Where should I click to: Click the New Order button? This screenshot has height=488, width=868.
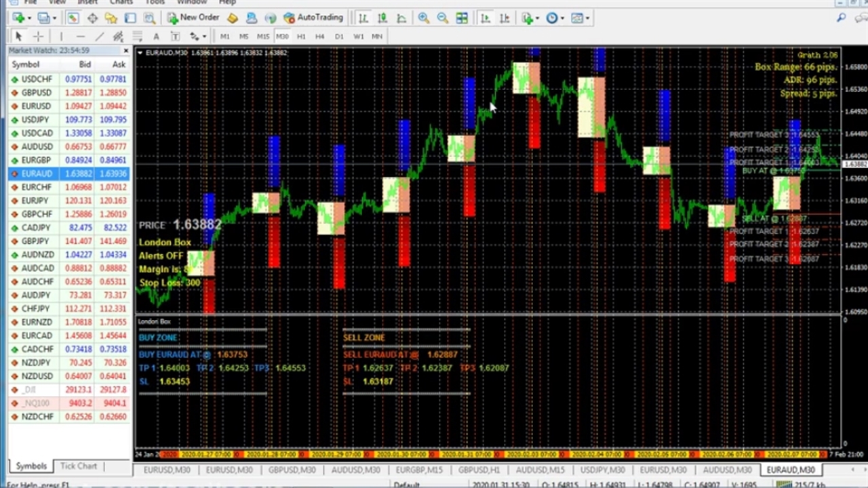[193, 18]
